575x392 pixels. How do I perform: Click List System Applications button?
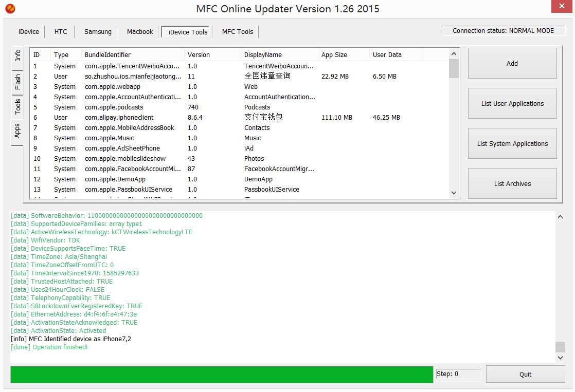point(512,144)
